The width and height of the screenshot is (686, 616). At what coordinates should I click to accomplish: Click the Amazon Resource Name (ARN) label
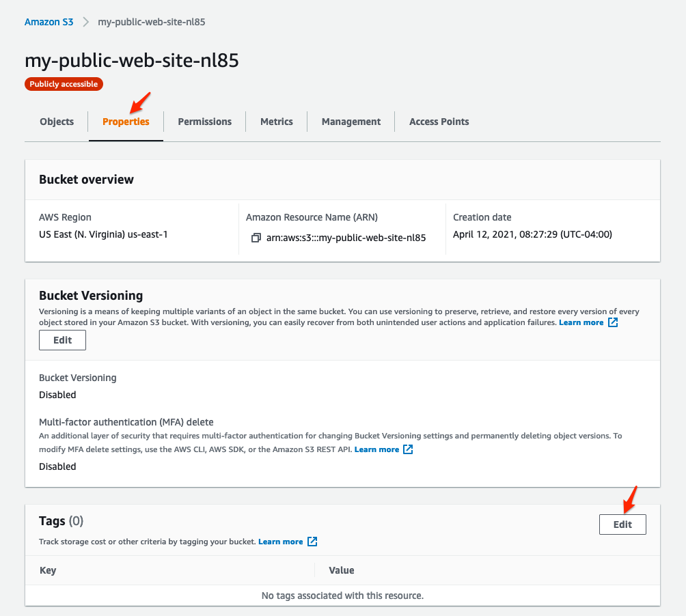312,217
